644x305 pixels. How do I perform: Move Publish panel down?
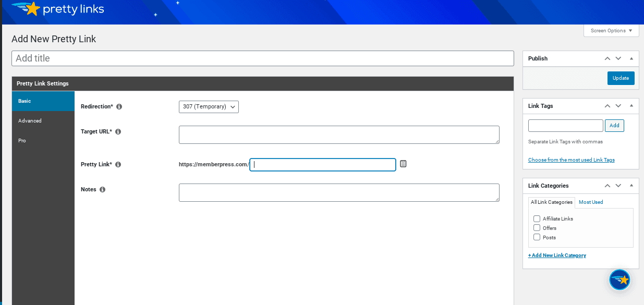tap(618, 58)
